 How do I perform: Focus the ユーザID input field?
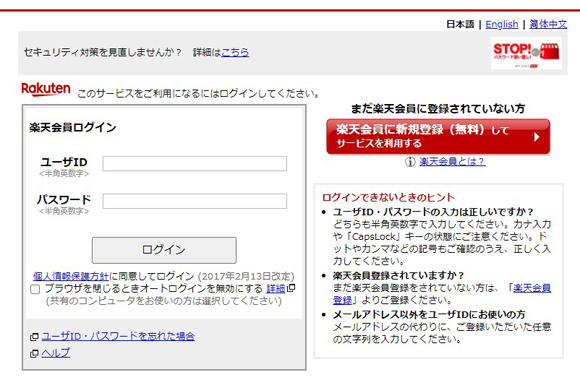(195, 164)
